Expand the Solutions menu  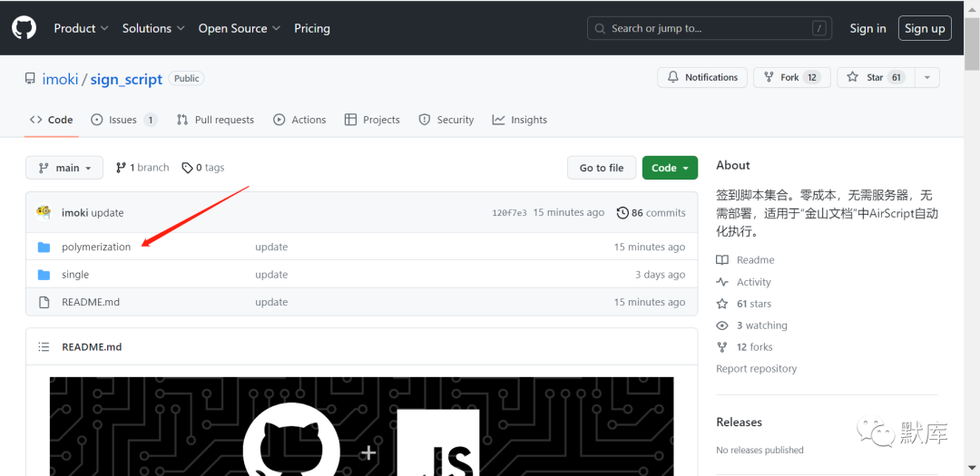(x=153, y=28)
